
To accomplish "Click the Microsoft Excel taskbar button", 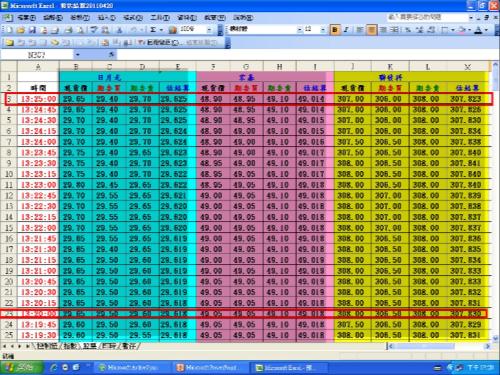I will [287, 367].
